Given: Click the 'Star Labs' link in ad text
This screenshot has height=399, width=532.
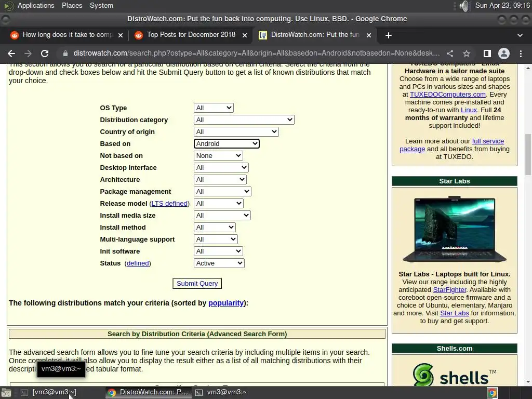Looking at the screenshot, I should (x=454, y=313).
